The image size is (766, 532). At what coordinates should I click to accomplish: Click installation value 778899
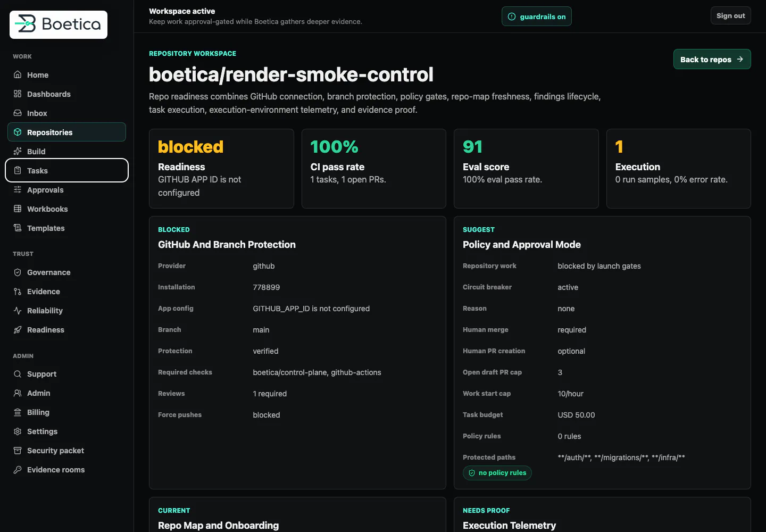(266, 287)
